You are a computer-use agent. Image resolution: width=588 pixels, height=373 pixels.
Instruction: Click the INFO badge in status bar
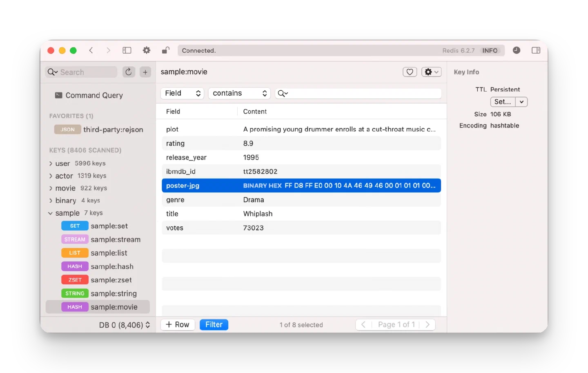490,51
